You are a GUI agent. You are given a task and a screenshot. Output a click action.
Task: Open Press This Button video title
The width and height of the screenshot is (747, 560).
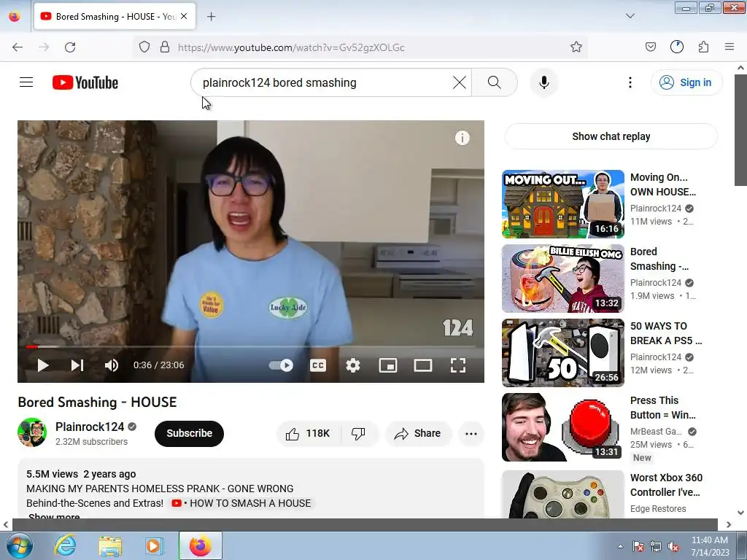[662, 408]
